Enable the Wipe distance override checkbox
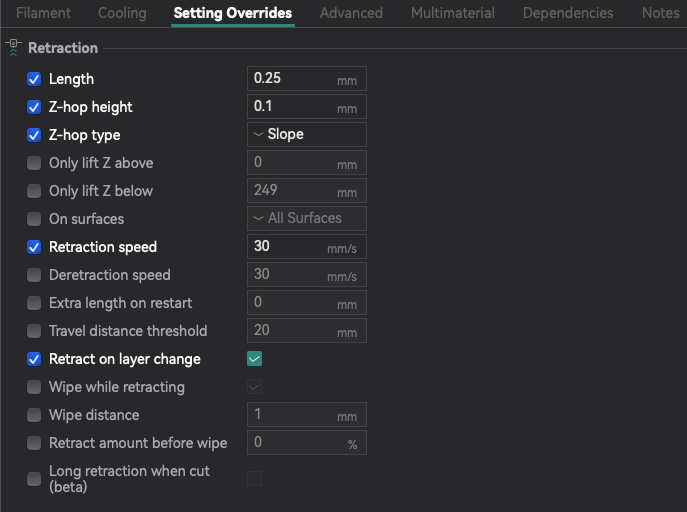Screen dimensions: 687x512 (34, 415)
